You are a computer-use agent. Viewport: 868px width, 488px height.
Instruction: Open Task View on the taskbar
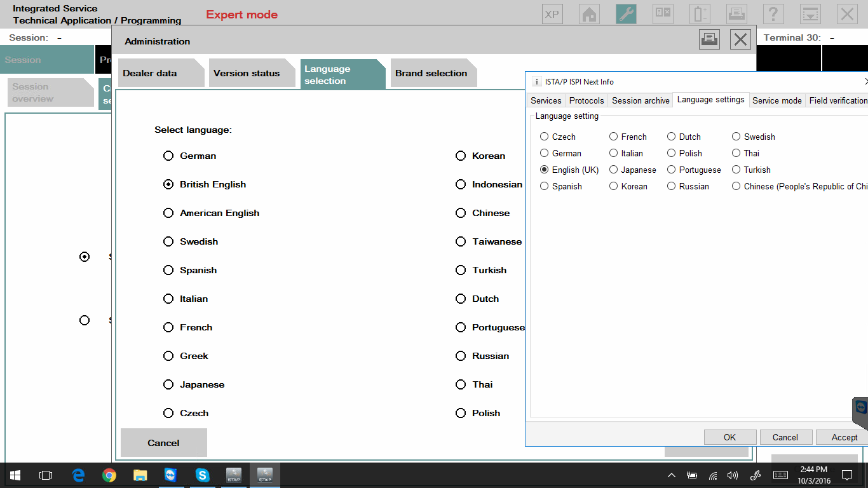pos(46,475)
